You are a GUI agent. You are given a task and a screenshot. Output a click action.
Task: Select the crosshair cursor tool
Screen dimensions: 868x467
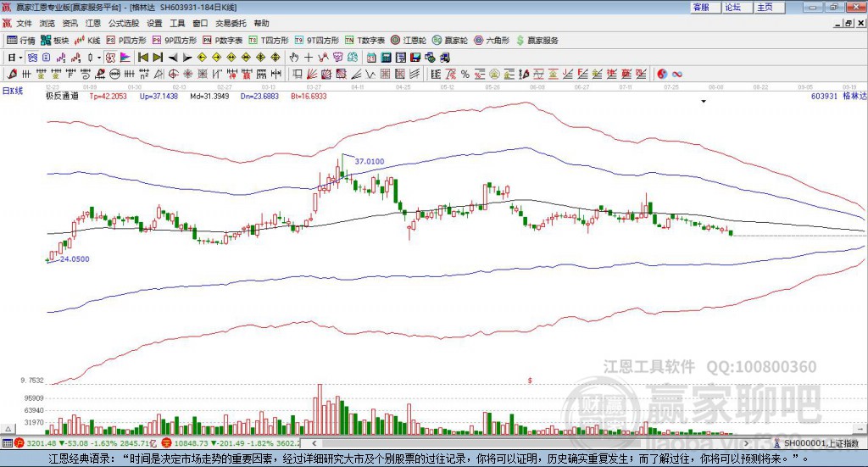click(x=309, y=58)
